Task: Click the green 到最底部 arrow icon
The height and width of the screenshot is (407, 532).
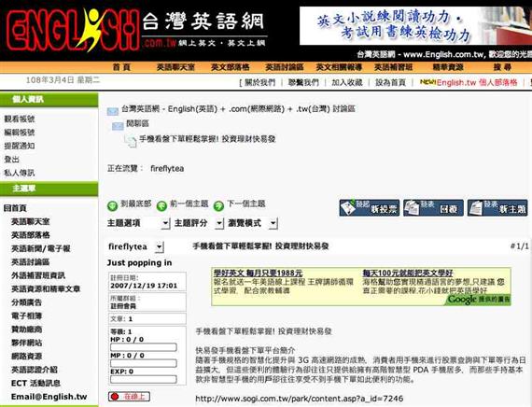Action: [112, 205]
